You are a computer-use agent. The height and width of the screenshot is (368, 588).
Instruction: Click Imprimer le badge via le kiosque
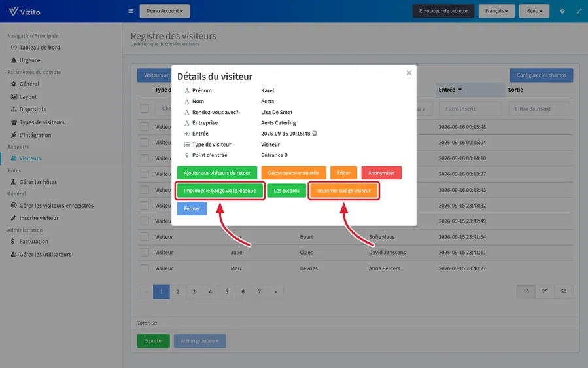[x=220, y=191]
